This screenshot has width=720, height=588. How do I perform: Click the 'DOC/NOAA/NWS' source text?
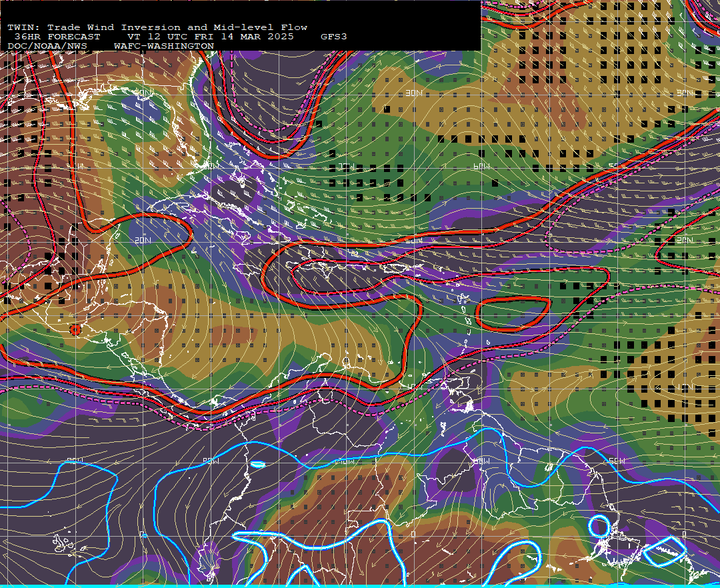coord(47,47)
